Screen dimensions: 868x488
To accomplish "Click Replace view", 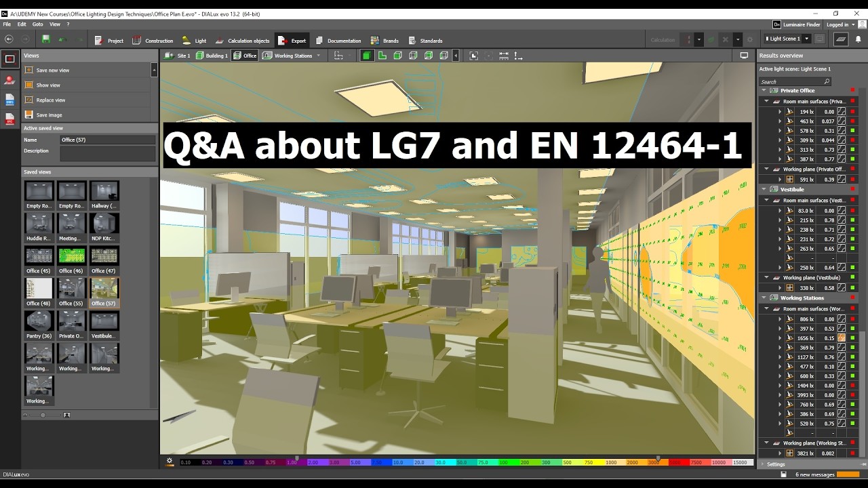I will click(x=86, y=100).
